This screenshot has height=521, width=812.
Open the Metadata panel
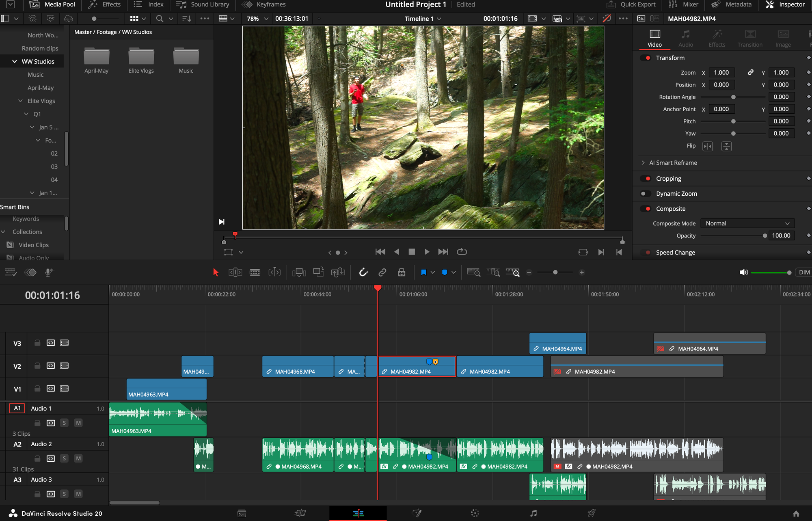(x=732, y=4)
